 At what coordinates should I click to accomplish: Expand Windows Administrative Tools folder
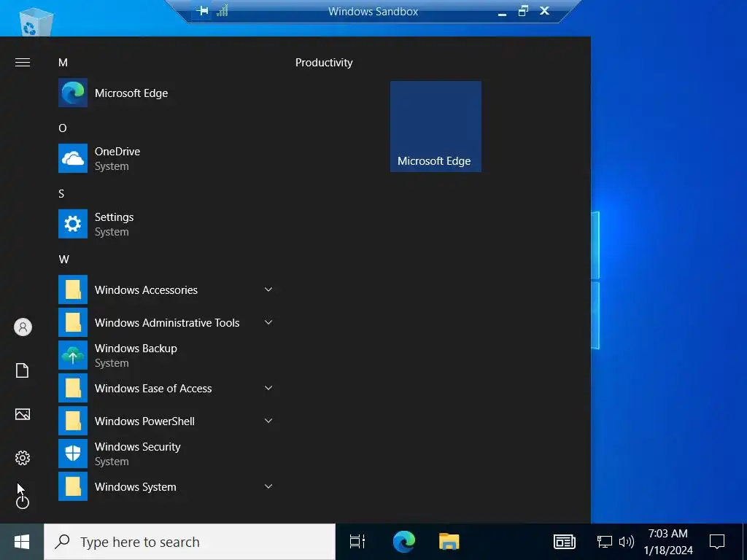tap(167, 322)
